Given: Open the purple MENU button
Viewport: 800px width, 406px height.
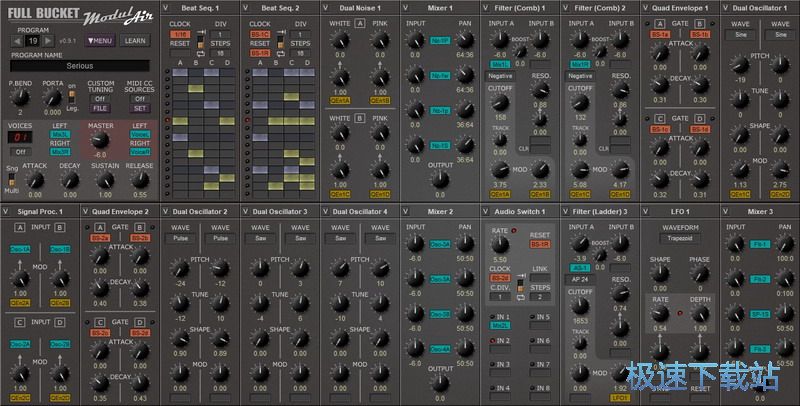Looking at the screenshot, I should click(99, 41).
